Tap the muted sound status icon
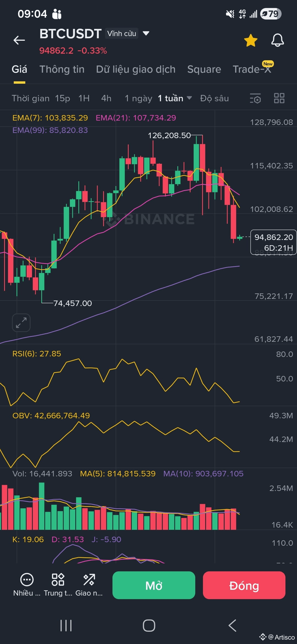This screenshot has height=644, width=297. coord(230,14)
